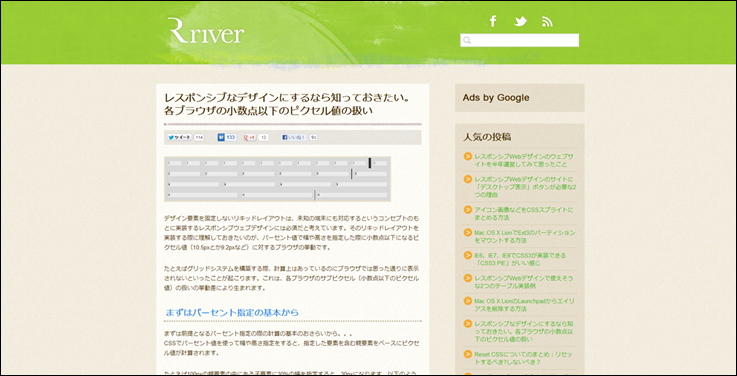Click the Rriver site logo

(206, 31)
